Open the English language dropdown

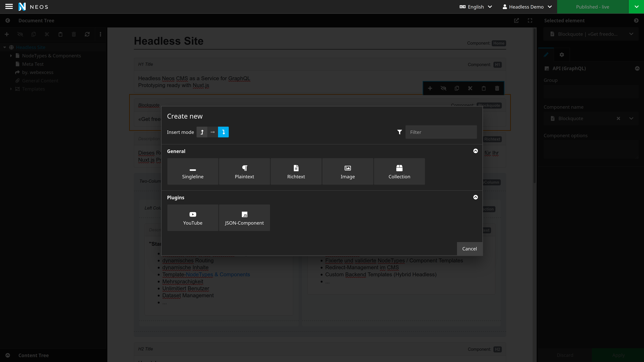pos(475,7)
